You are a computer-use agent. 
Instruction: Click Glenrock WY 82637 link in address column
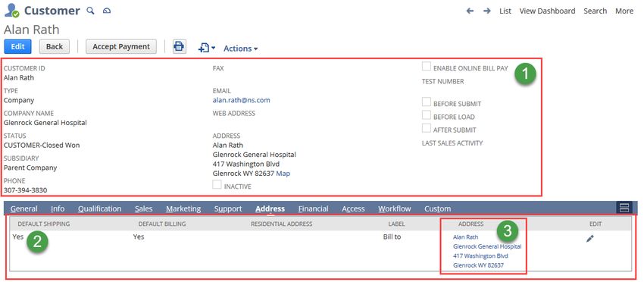click(478, 265)
